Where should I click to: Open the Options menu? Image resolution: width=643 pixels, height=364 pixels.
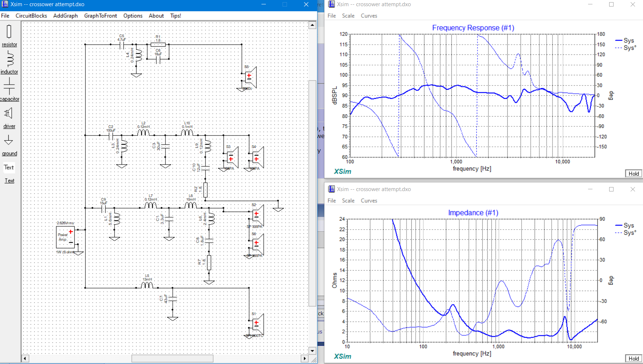tap(133, 16)
